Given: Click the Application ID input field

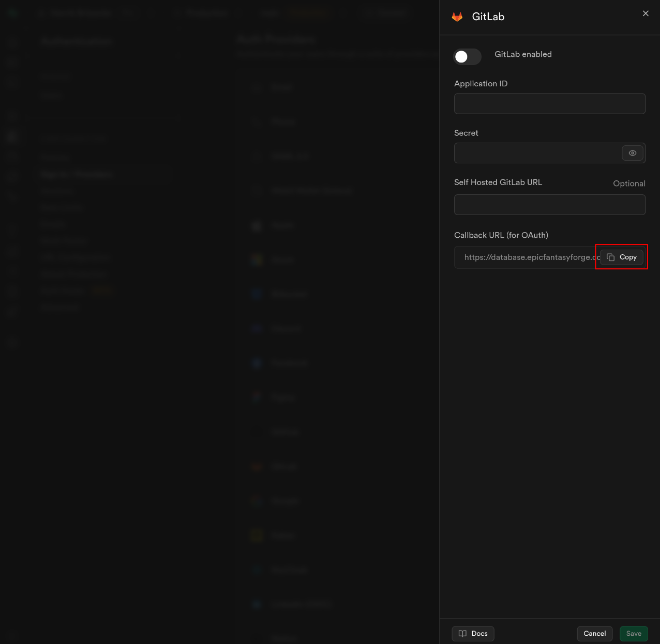Looking at the screenshot, I should click(549, 103).
